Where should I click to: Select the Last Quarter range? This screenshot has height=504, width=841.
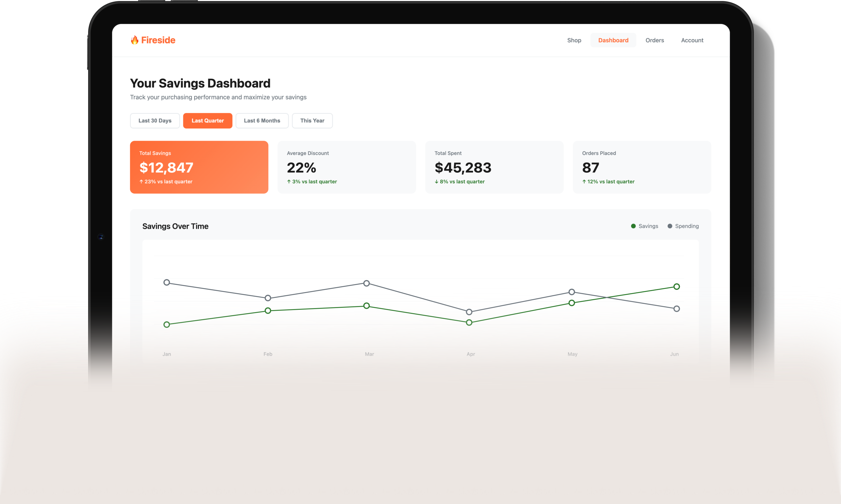(207, 121)
